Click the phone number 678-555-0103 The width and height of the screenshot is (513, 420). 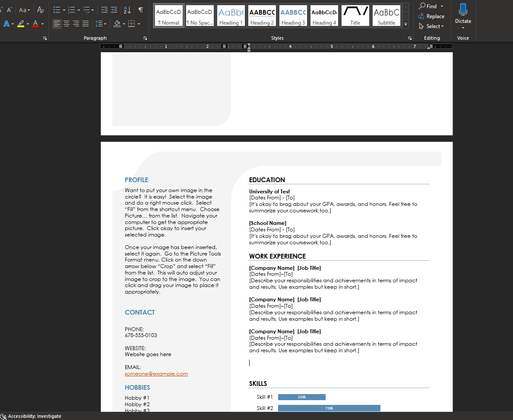141,335
